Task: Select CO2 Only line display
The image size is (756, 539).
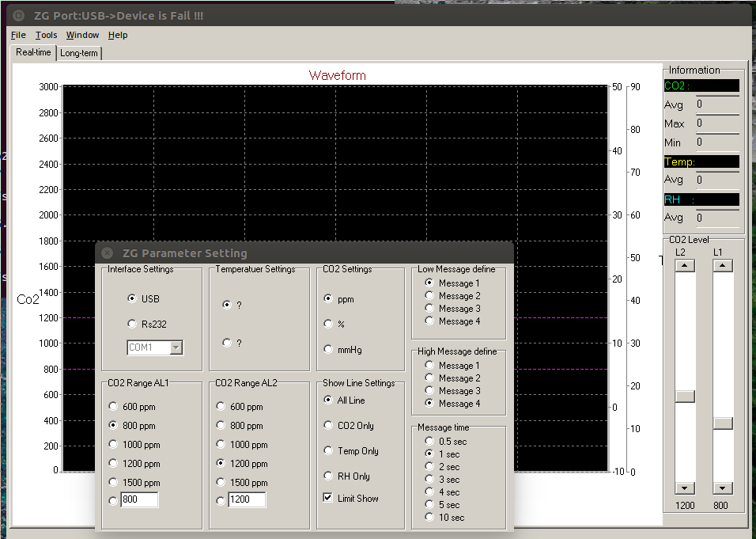Action: click(328, 426)
